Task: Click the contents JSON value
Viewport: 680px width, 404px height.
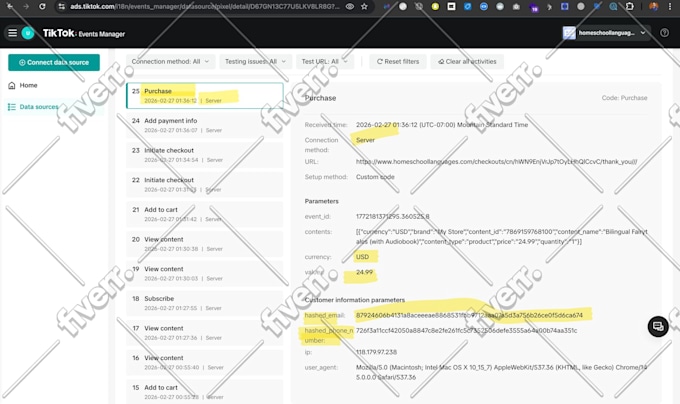Action: click(x=501, y=237)
